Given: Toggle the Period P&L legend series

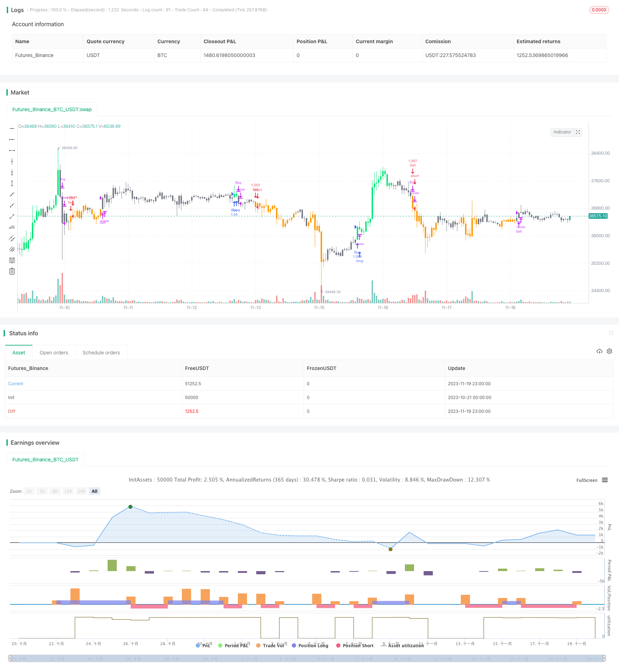Looking at the screenshot, I should tap(234, 645).
